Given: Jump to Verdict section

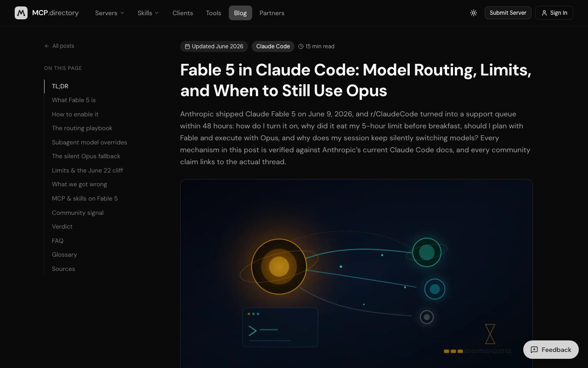Looking at the screenshot, I should pos(62,226).
